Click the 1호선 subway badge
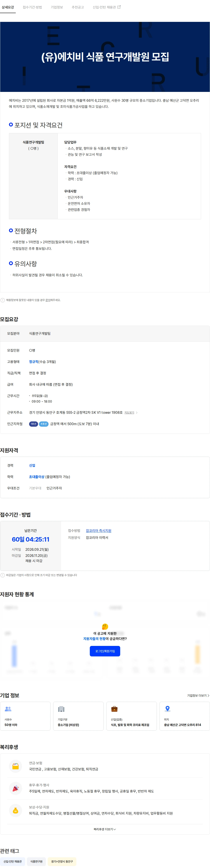This screenshot has height=868, width=210. click(33, 424)
